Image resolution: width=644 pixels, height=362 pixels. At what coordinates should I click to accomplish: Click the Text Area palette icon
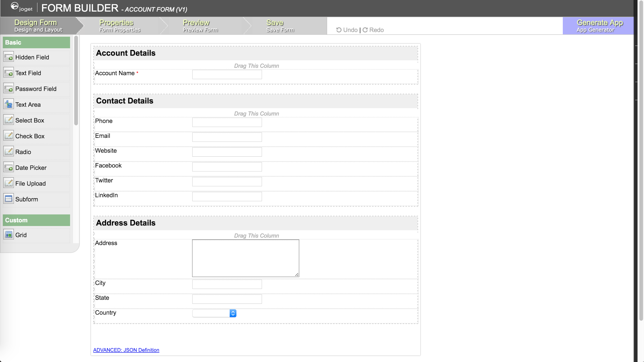tap(9, 104)
